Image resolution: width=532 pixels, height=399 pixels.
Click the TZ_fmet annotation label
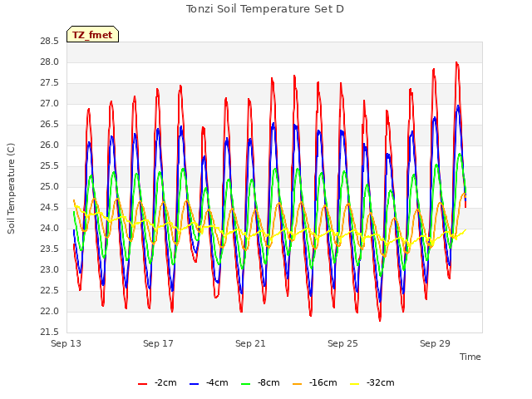click(92, 35)
